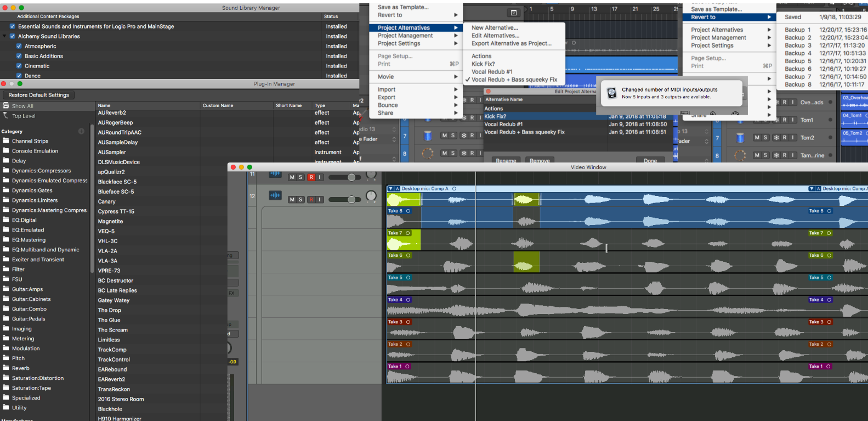Select Dynamics:Compressors category in Plug-In Manager
This screenshot has width=868, height=421.
[x=41, y=171]
